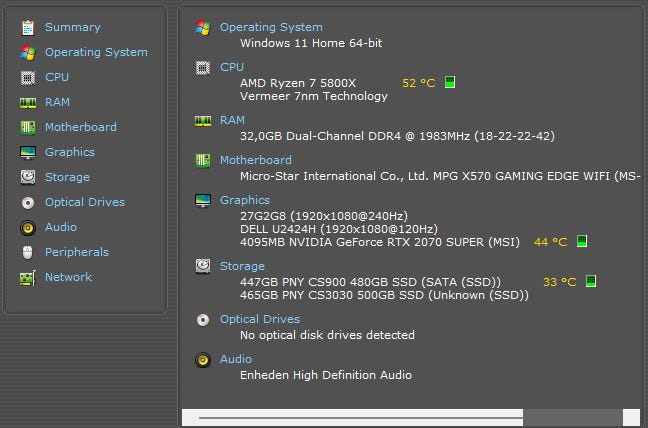Click the Operating System heading link in main panel
The width and height of the screenshot is (648, 428).
tap(271, 27)
